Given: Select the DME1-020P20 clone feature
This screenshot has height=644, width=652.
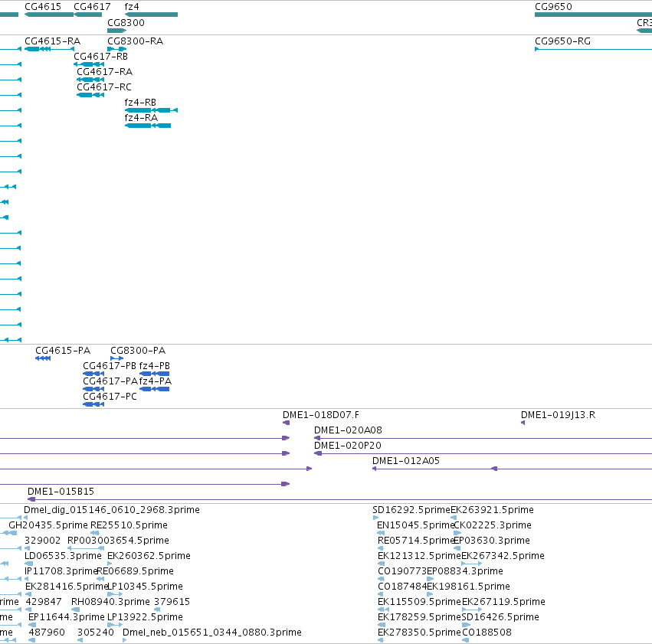Looking at the screenshot, I should [483, 453].
